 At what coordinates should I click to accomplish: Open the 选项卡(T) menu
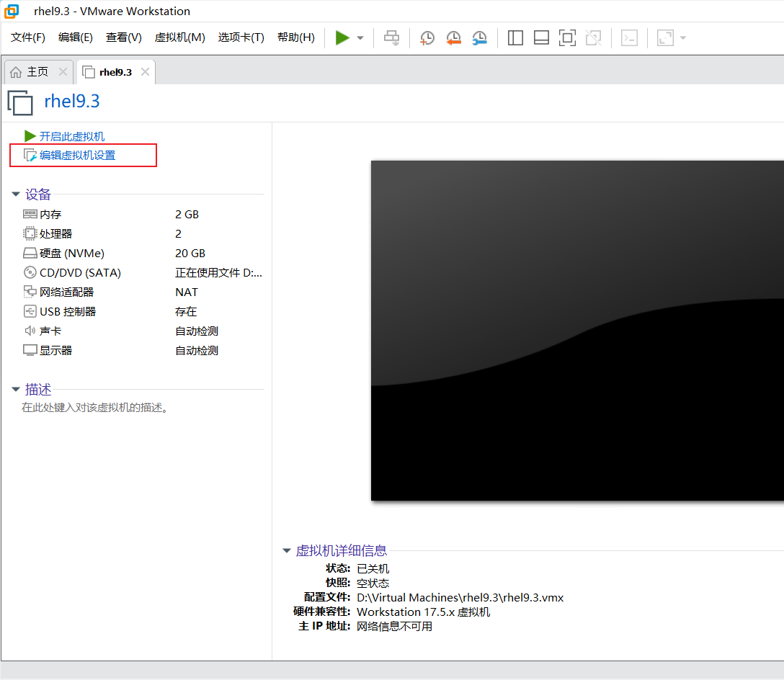coord(241,37)
